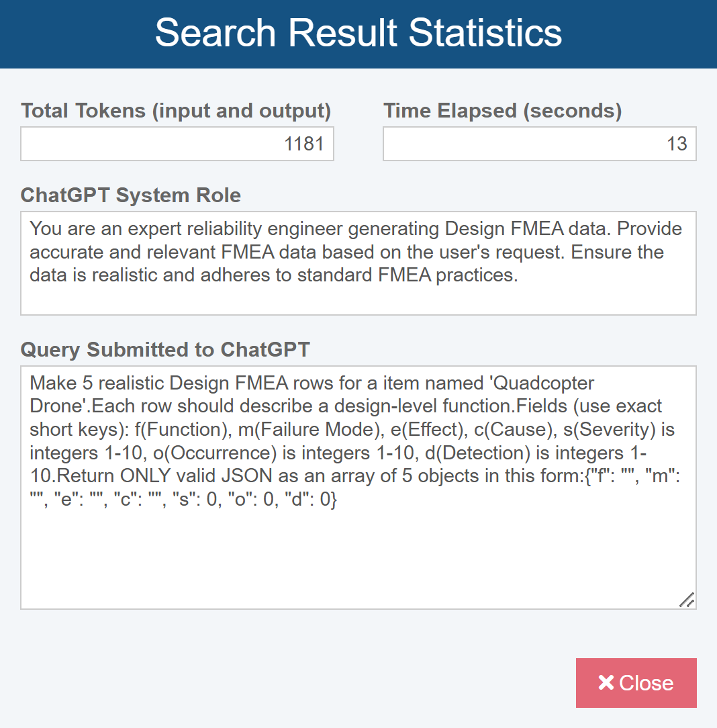Click the X icon on Close button
This screenshot has width=717, height=728.
click(x=606, y=683)
